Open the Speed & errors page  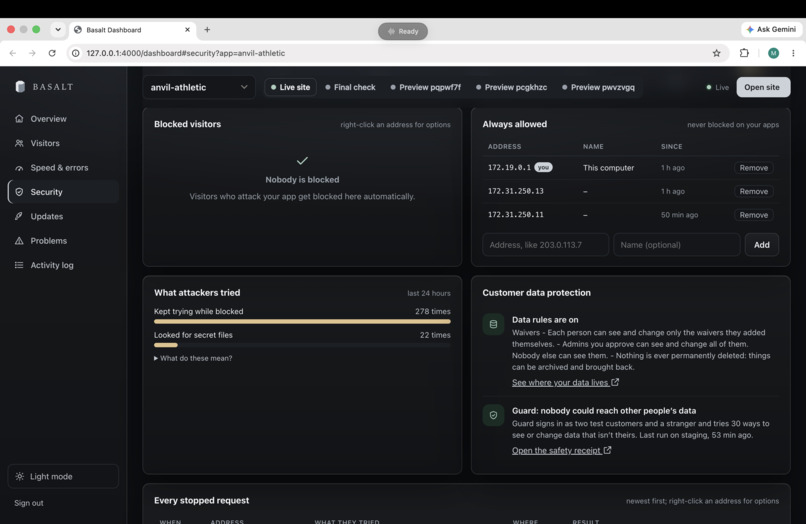pyautogui.click(x=63, y=168)
